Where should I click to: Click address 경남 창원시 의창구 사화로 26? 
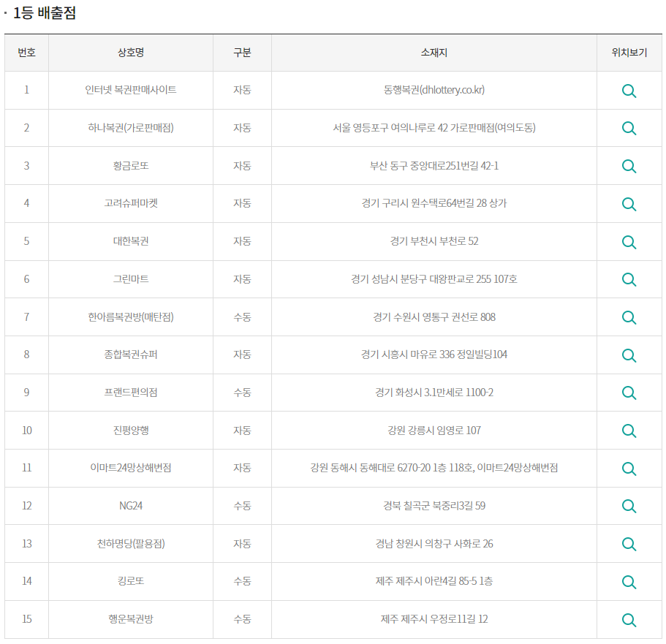pos(434,543)
